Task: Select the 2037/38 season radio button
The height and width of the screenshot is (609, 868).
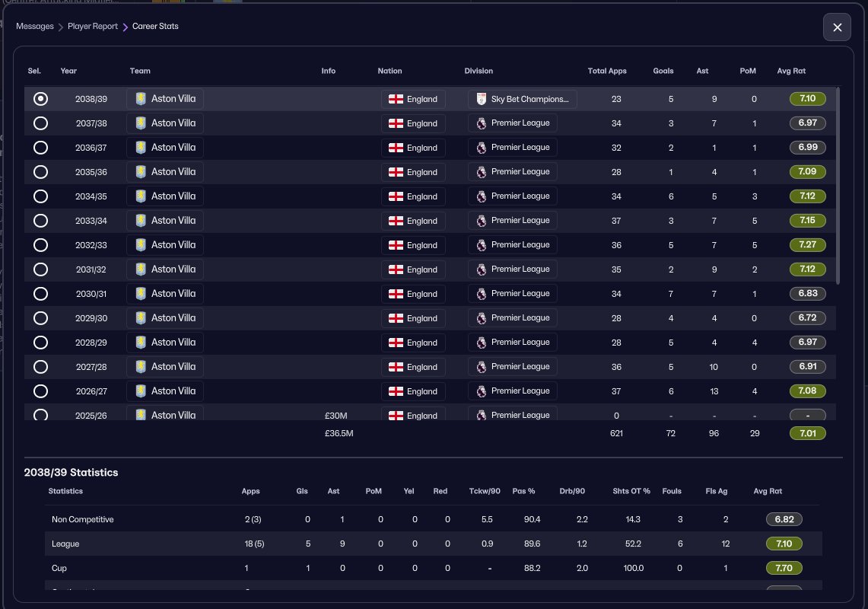Action: click(x=40, y=123)
